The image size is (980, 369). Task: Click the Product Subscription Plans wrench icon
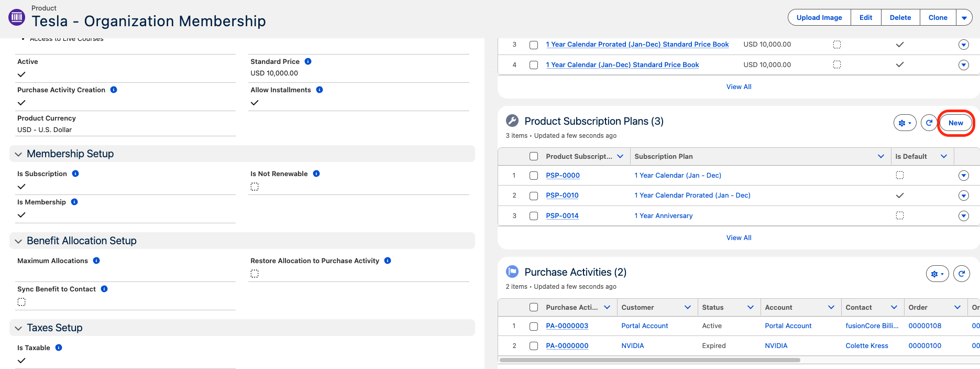pos(512,121)
